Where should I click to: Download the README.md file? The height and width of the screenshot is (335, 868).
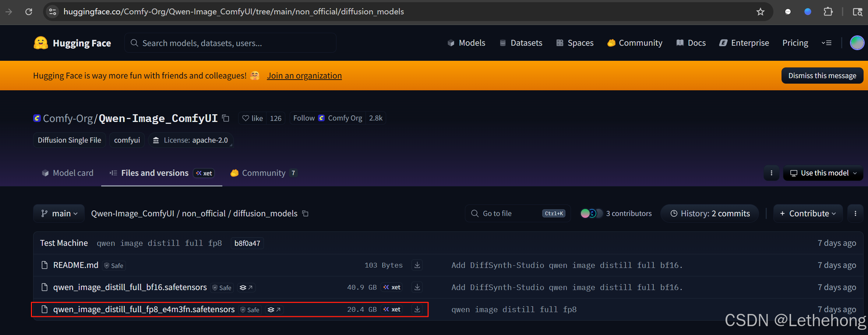pos(417,265)
